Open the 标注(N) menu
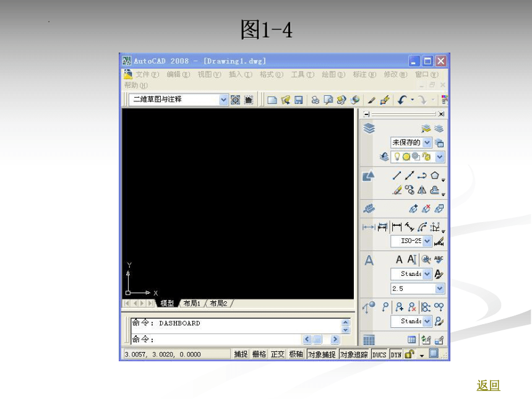The height and width of the screenshot is (399, 532). pos(364,75)
